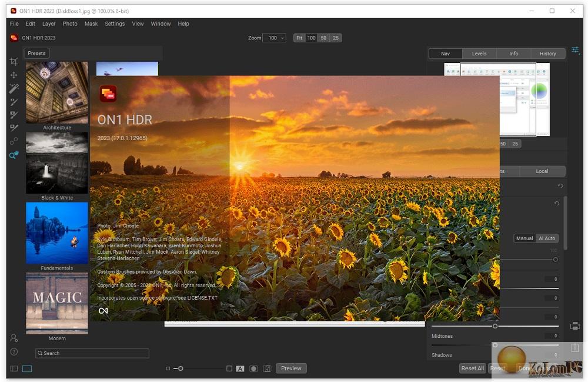This screenshot has height=382, width=588.
Task: Open the Photo menu
Action: pos(70,24)
